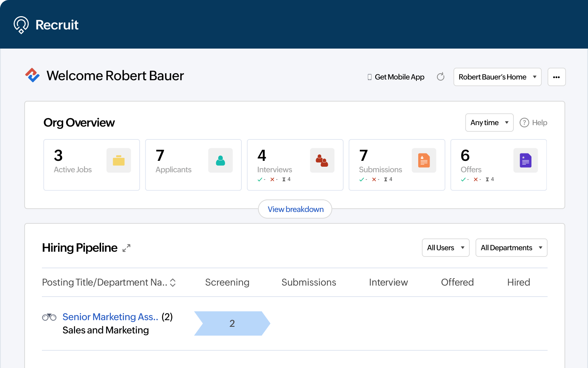Open the All Departments dropdown
588x368 pixels.
tap(511, 248)
